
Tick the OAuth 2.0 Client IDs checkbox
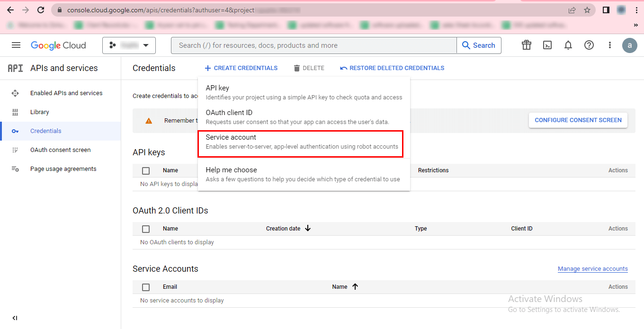pos(146,229)
